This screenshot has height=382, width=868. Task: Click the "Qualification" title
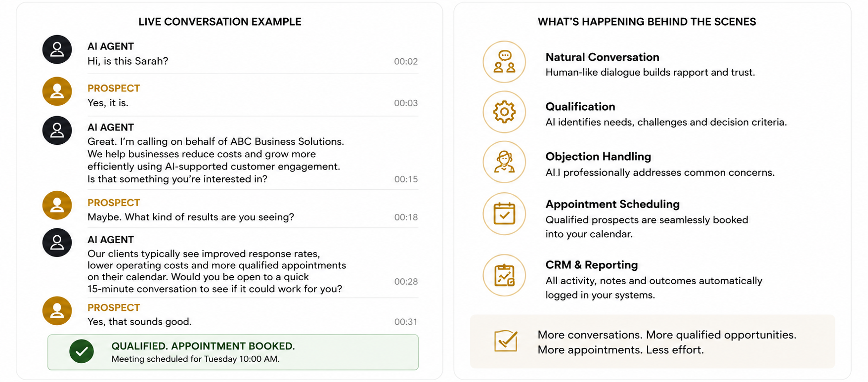pos(580,107)
